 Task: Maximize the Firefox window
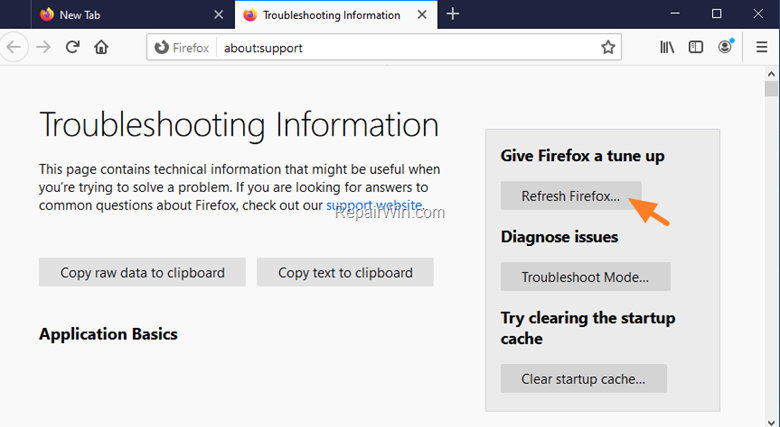pyautogui.click(x=716, y=14)
